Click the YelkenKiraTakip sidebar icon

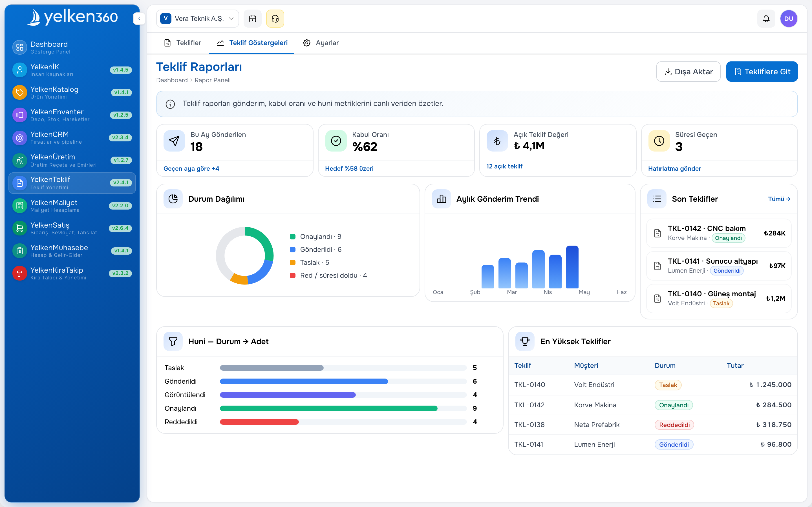pos(19,273)
